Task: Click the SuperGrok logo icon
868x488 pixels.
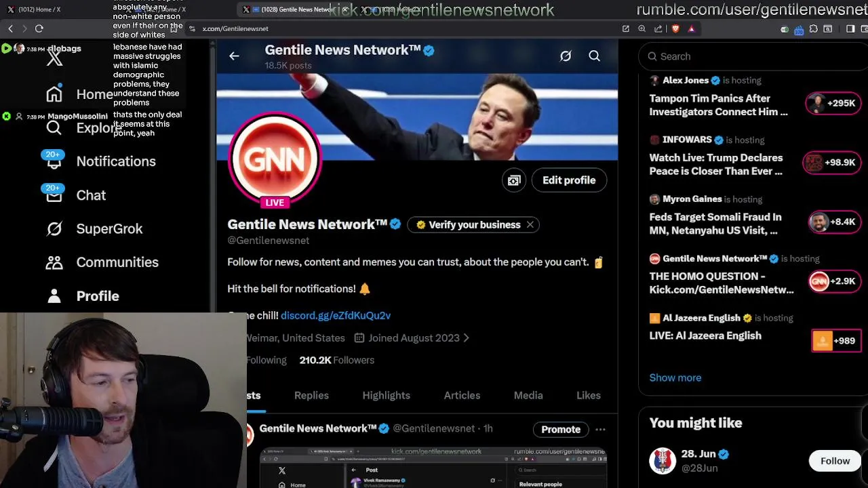Action: pos(54,228)
